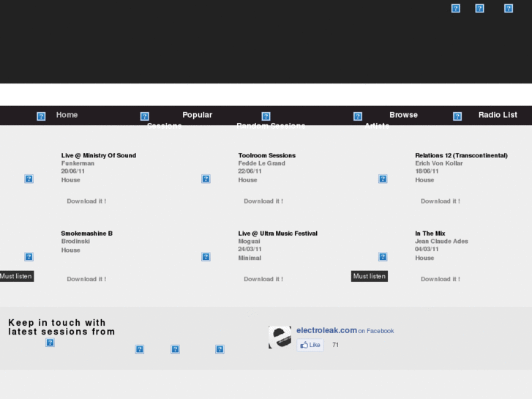Open Random Sessions menu item
This screenshot has height=399, width=532.
tap(271, 126)
